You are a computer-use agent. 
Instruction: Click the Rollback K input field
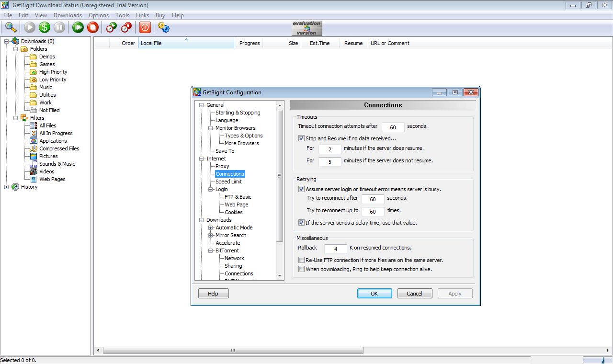coord(336,249)
